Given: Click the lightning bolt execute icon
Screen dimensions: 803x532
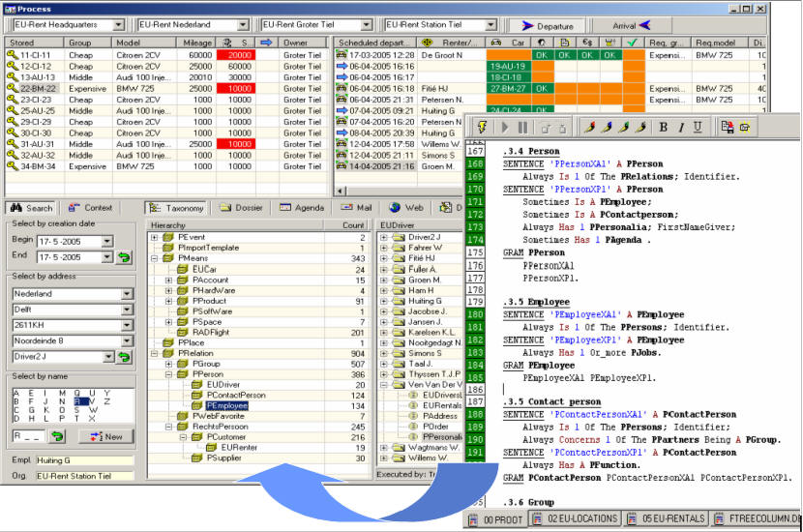Looking at the screenshot, I should click(481, 127).
